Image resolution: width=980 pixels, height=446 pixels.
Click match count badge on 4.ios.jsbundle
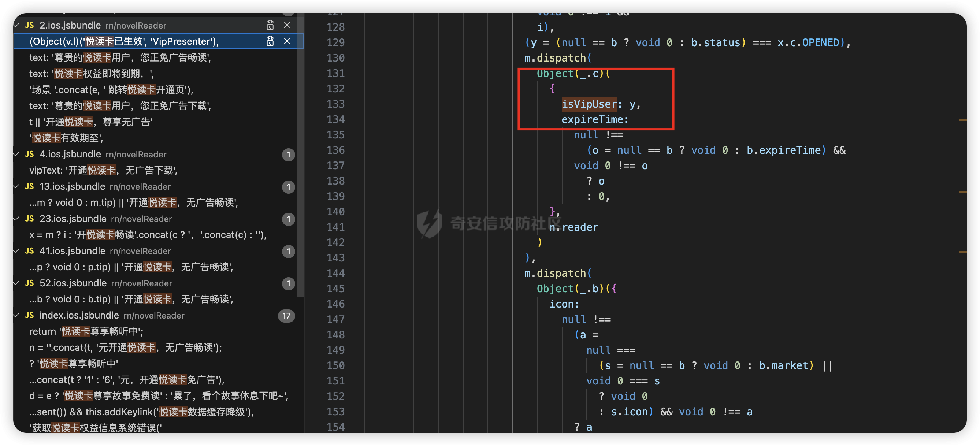tap(288, 155)
